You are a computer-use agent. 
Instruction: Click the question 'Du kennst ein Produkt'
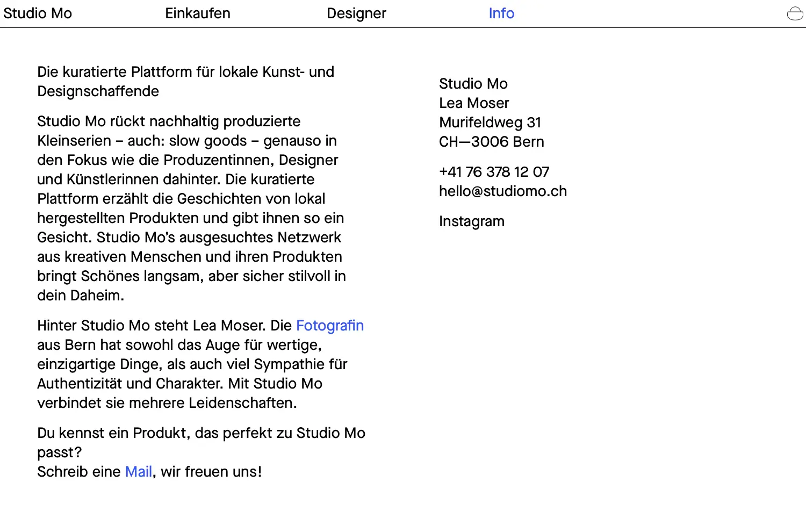pyautogui.click(x=201, y=433)
